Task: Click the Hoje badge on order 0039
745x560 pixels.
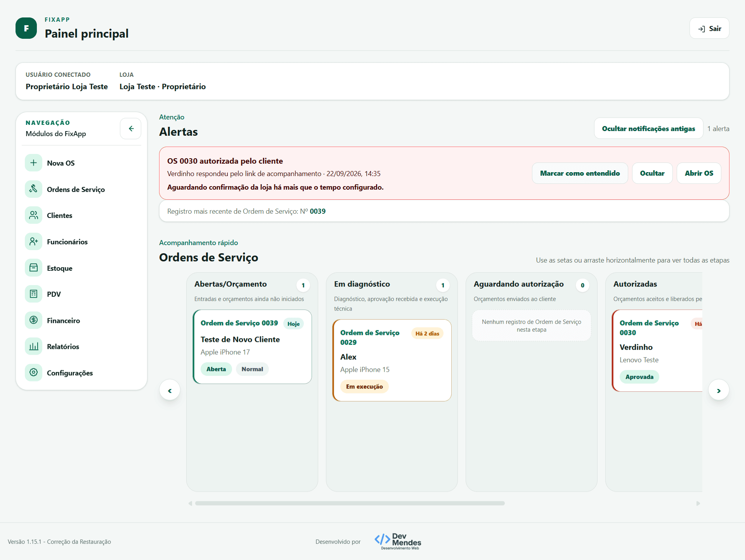Action: (293, 324)
